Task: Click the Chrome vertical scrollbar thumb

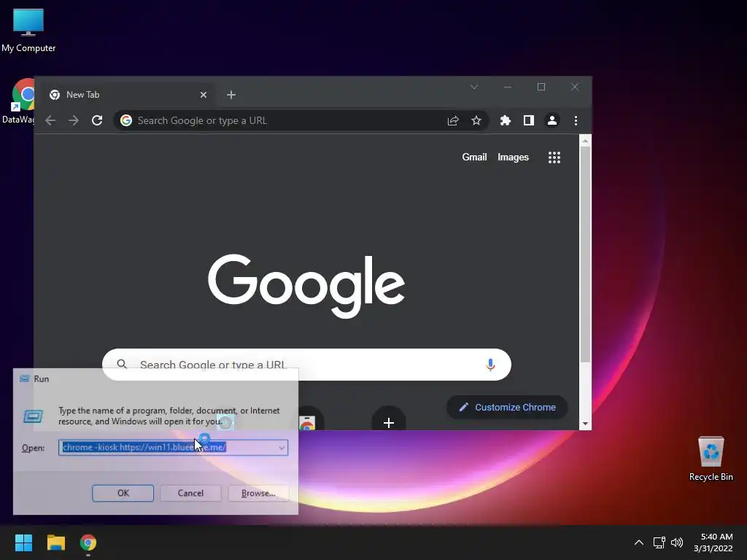Action: [585, 254]
